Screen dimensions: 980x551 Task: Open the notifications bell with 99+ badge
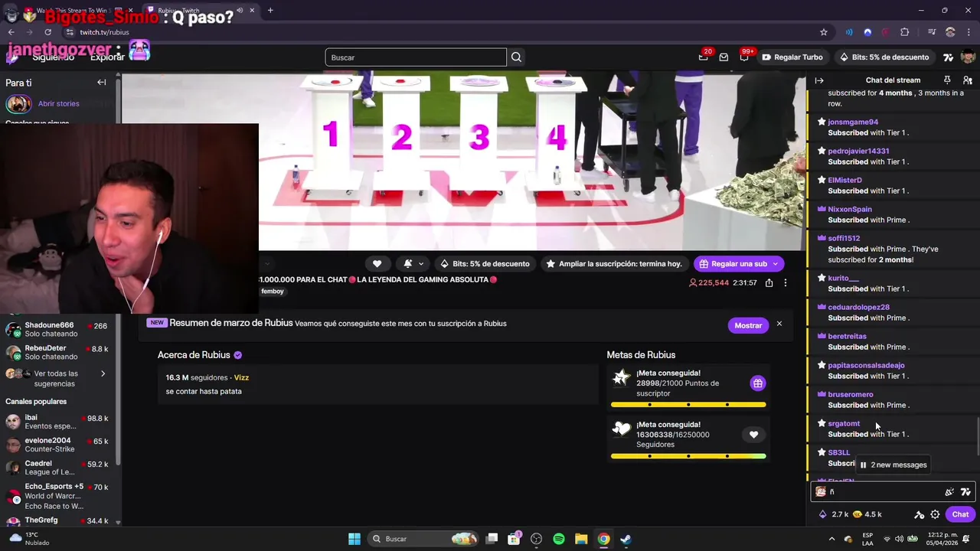click(x=744, y=57)
